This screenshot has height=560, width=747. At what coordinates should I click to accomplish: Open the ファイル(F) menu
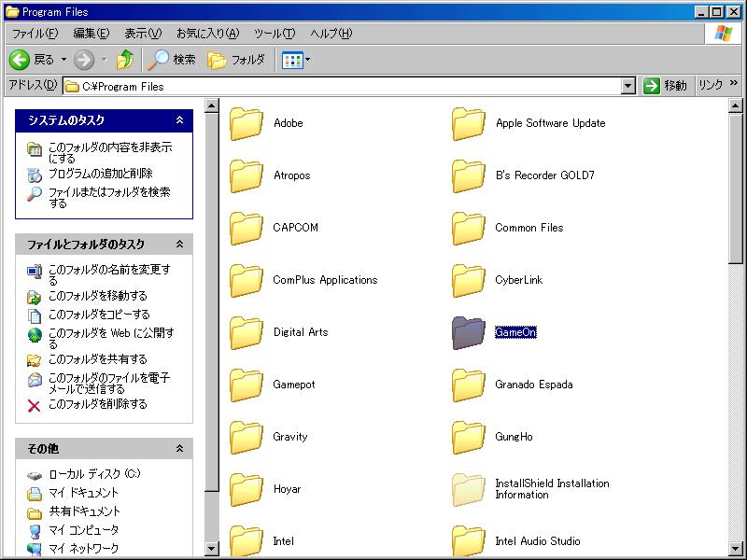click(35, 34)
